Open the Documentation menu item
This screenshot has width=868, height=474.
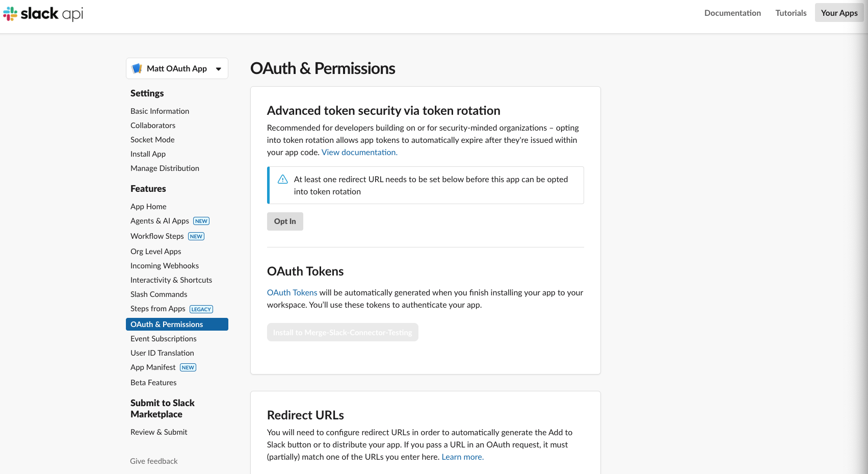(x=732, y=13)
